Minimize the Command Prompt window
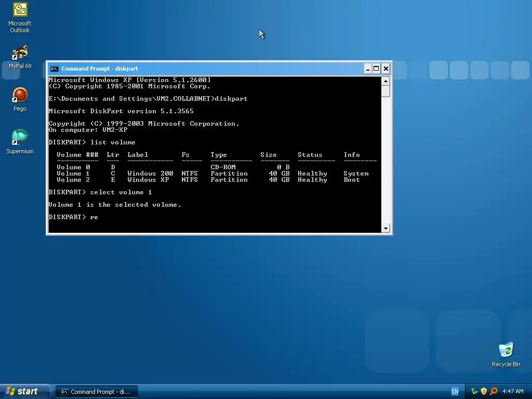Viewport: 532px width, 399px height. click(x=367, y=69)
